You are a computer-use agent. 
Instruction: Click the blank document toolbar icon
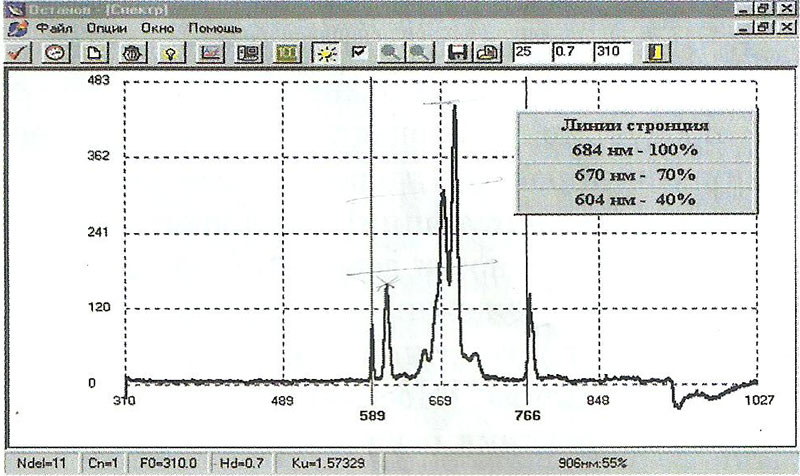(x=92, y=52)
